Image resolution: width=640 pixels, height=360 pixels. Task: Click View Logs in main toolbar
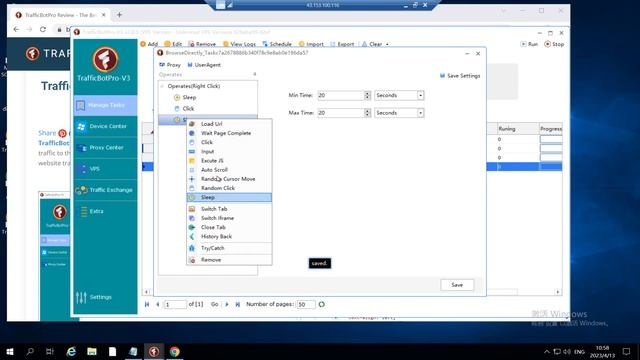coord(240,44)
